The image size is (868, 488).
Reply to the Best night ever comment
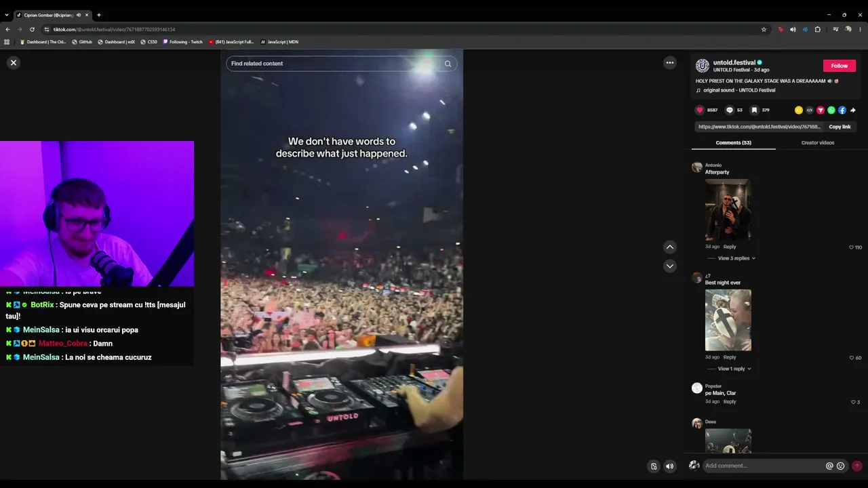click(730, 357)
